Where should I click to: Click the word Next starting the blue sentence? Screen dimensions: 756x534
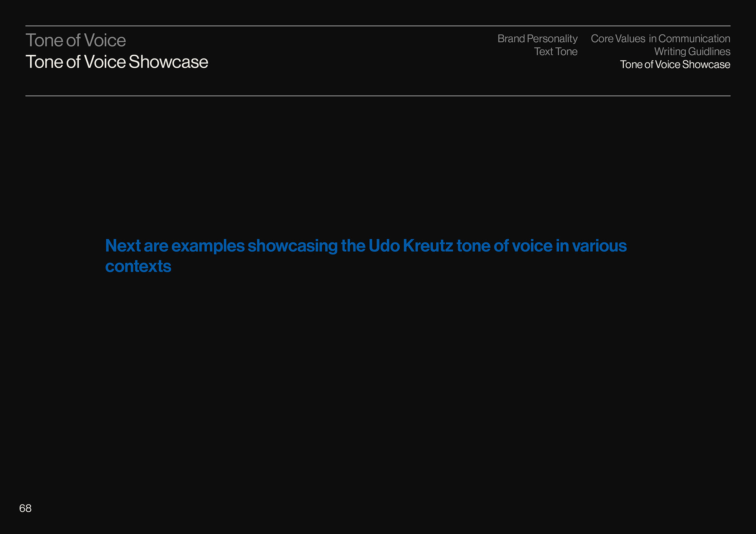[x=123, y=246]
